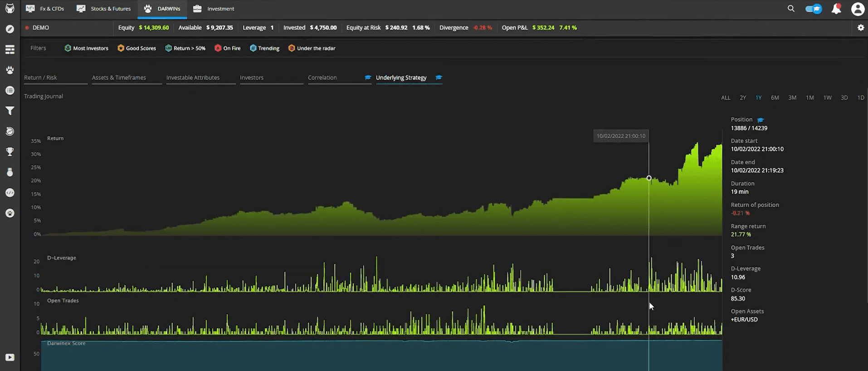
Task: Open the Investment tab
Action: point(214,9)
